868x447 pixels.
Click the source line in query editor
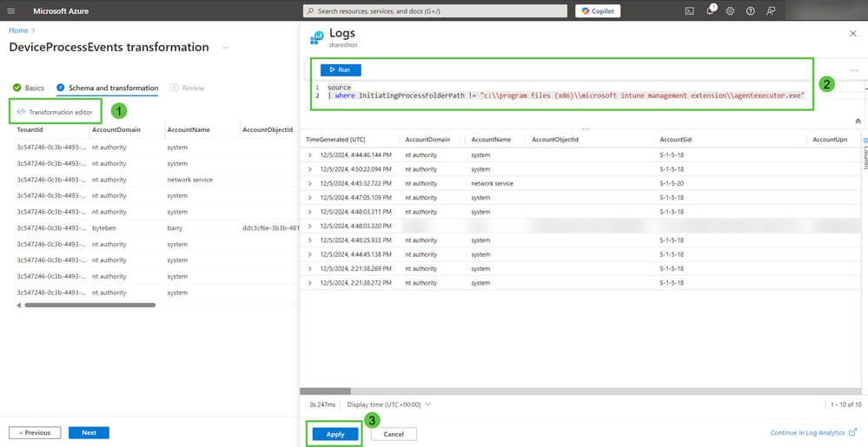tap(340, 88)
